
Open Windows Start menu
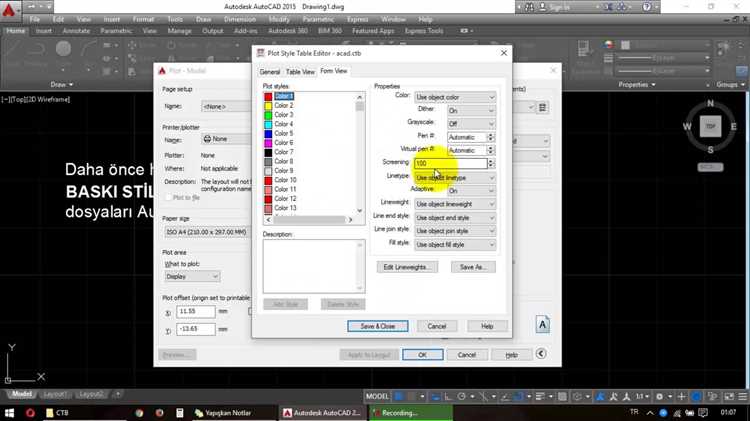(x=9, y=412)
